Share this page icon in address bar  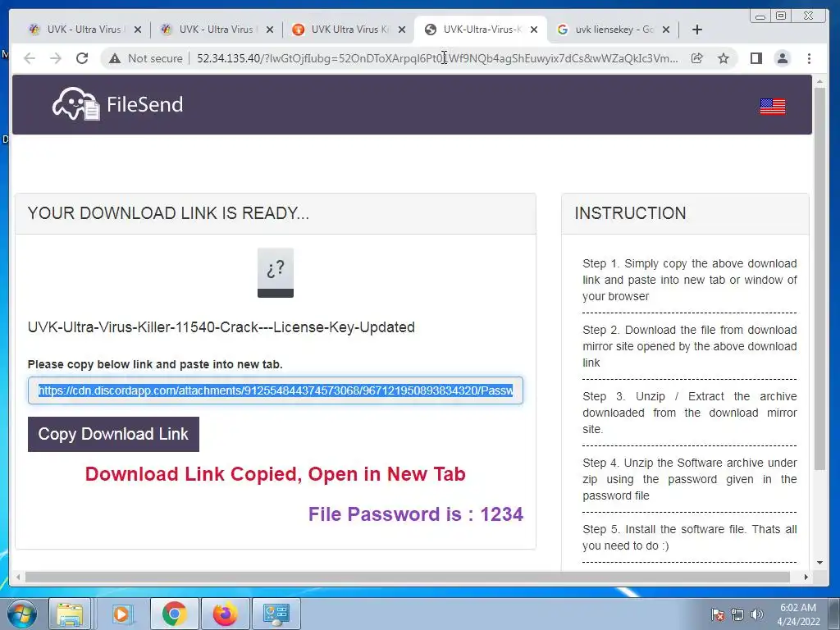(696, 58)
